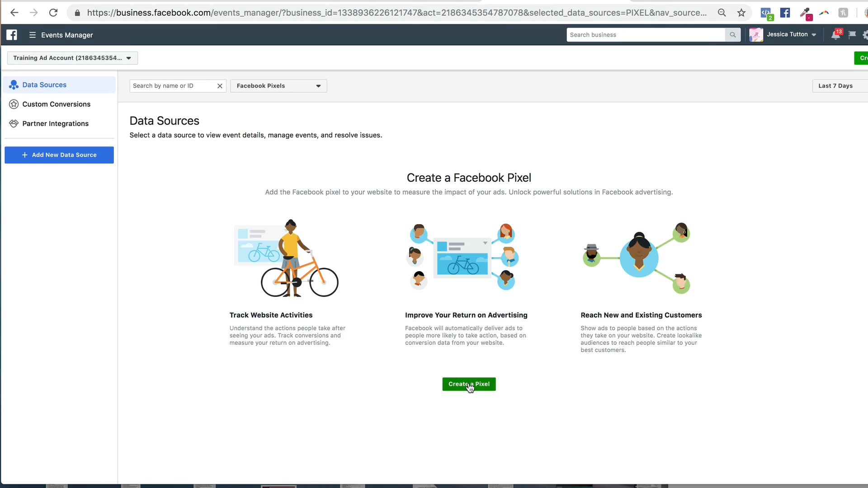868x488 pixels.
Task: Select Data Sources in the sidebar
Action: 59,85
